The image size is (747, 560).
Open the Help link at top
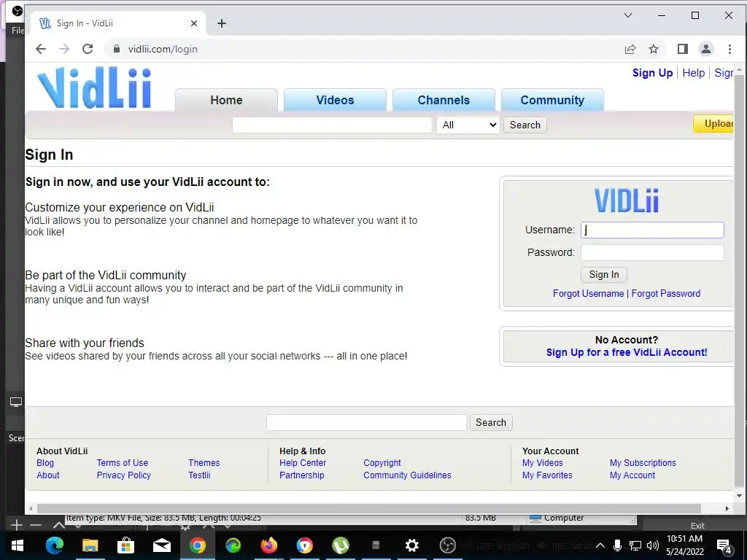click(693, 73)
